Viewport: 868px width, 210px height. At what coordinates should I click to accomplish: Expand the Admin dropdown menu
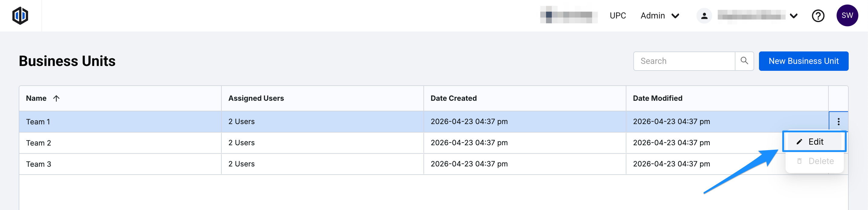659,16
